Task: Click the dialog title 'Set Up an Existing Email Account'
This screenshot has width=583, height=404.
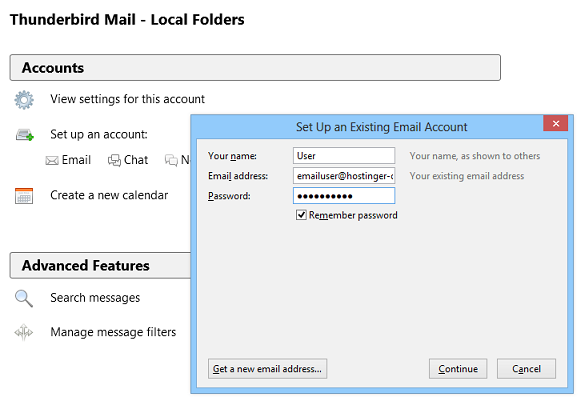Action: tap(381, 127)
